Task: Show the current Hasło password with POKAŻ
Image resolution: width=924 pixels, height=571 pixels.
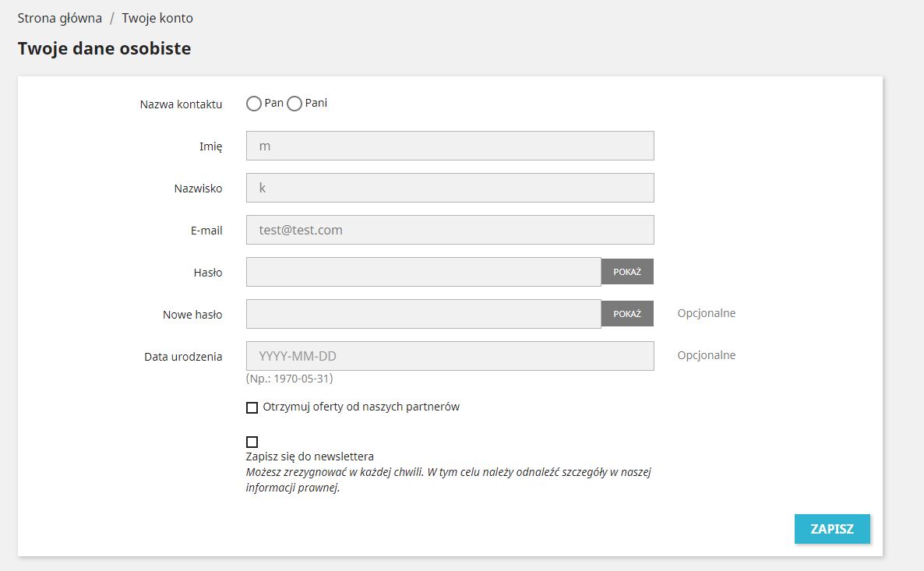Action: click(627, 272)
